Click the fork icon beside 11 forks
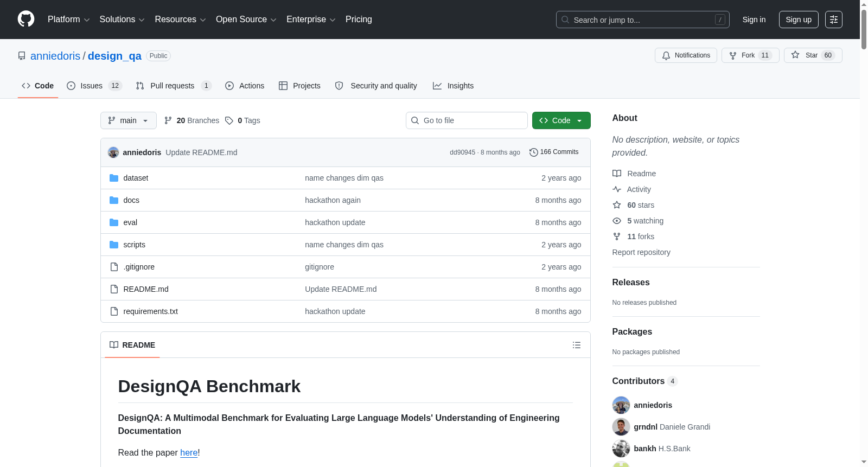 click(617, 236)
